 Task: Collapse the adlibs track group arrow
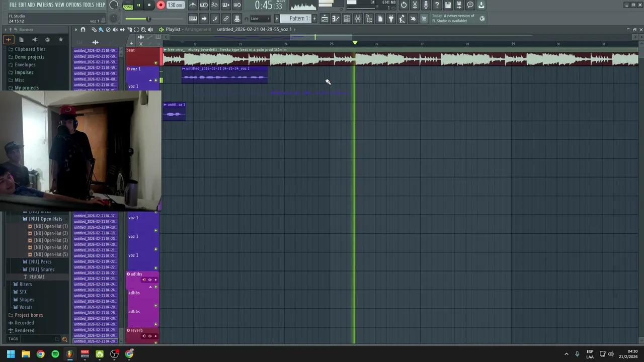tap(150, 287)
